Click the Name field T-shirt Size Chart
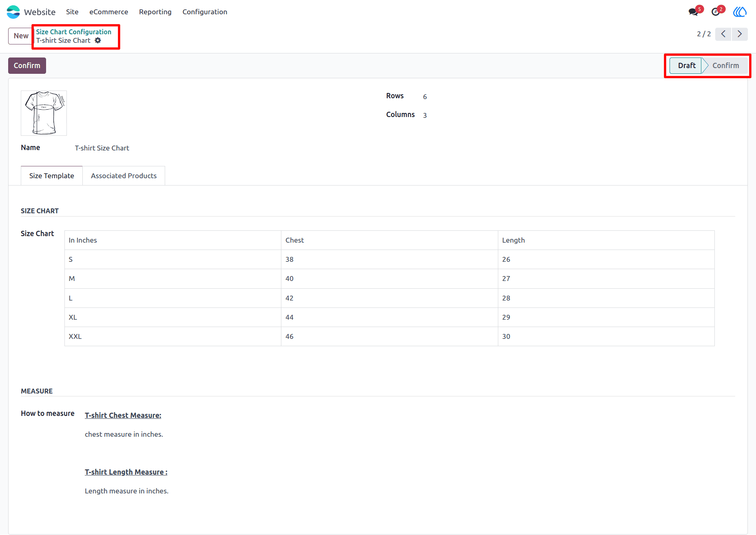Image resolution: width=756 pixels, height=535 pixels. coord(102,148)
